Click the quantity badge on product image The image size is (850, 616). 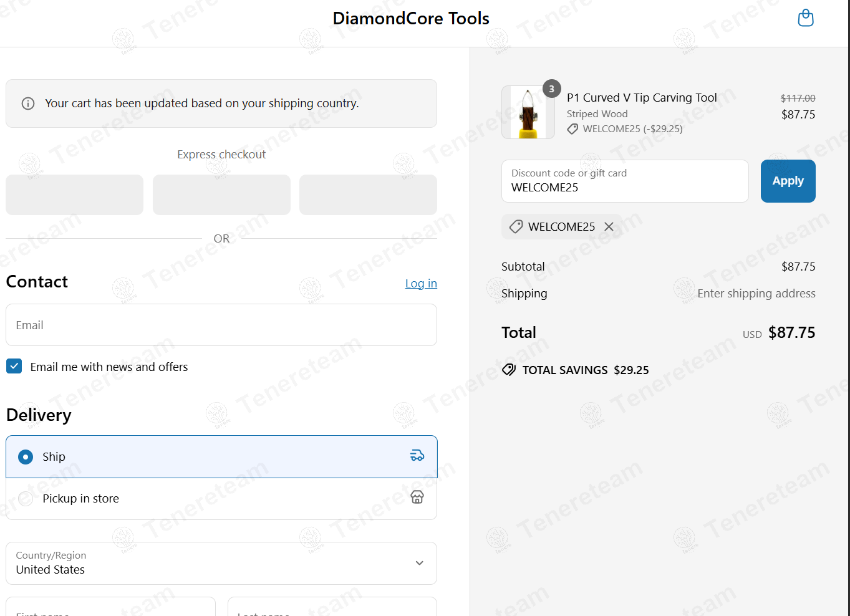[x=551, y=89]
